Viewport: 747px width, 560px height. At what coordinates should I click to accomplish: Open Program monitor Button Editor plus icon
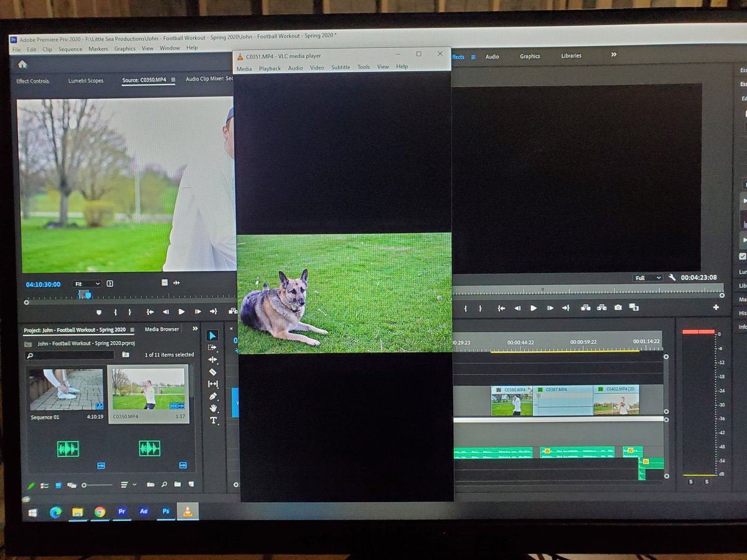pyautogui.click(x=716, y=307)
